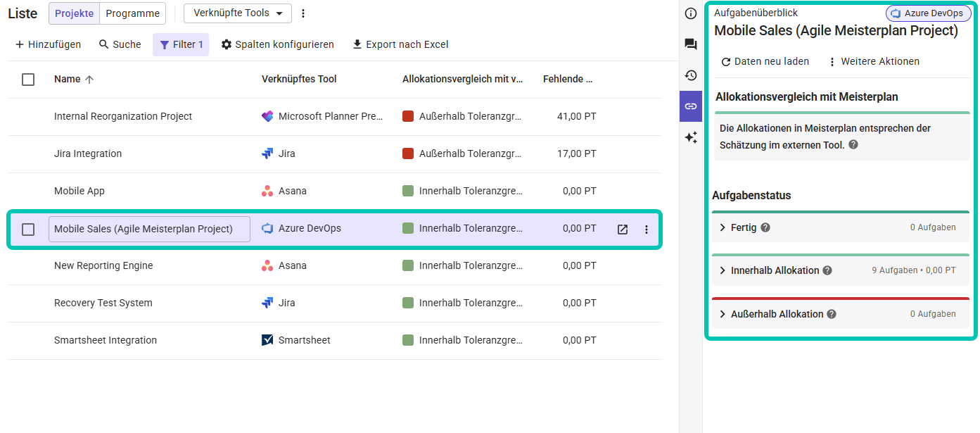Click the help icon after 'Schätzung im externen Tool'
The height and width of the screenshot is (433, 980).
coord(853,144)
